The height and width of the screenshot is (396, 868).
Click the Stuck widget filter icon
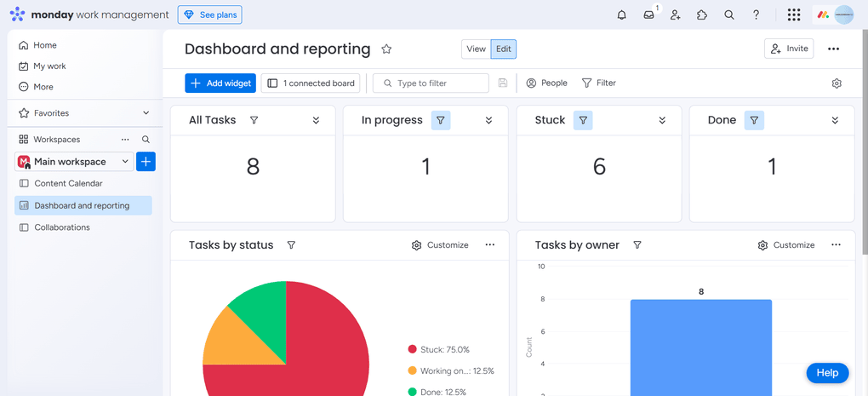[x=583, y=120]
